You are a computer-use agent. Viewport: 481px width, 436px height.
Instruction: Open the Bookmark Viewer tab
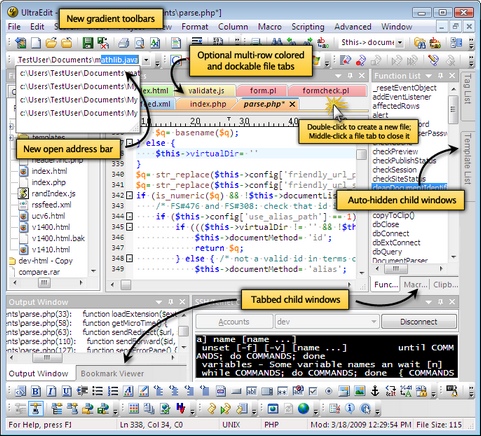tap(112, 373)
